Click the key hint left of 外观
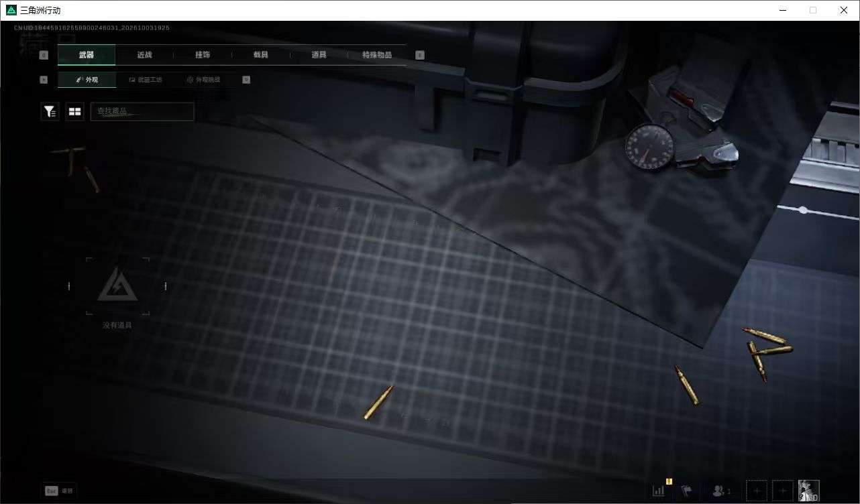860x504 pixels. (x=44, y=80)
